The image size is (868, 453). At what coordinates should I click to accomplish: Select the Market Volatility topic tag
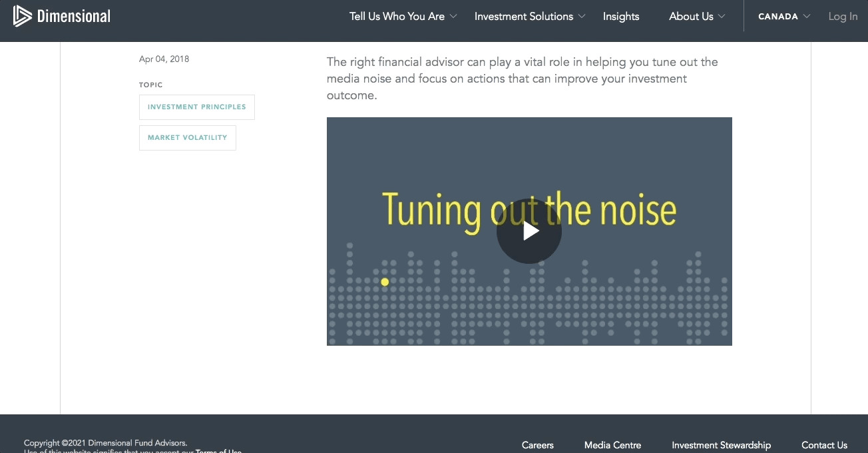pyautogui.click(x=188, y=138)
